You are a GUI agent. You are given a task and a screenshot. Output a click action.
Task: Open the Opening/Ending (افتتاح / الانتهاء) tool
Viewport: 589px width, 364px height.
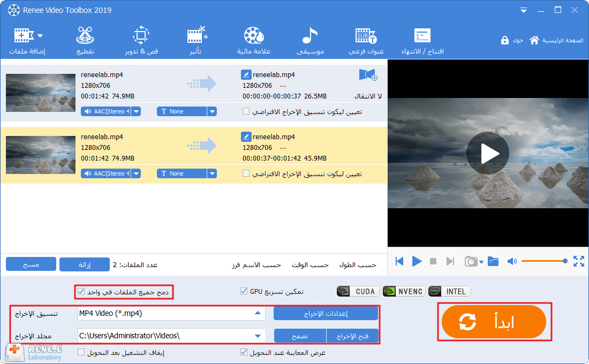click(x=422, y=41)
